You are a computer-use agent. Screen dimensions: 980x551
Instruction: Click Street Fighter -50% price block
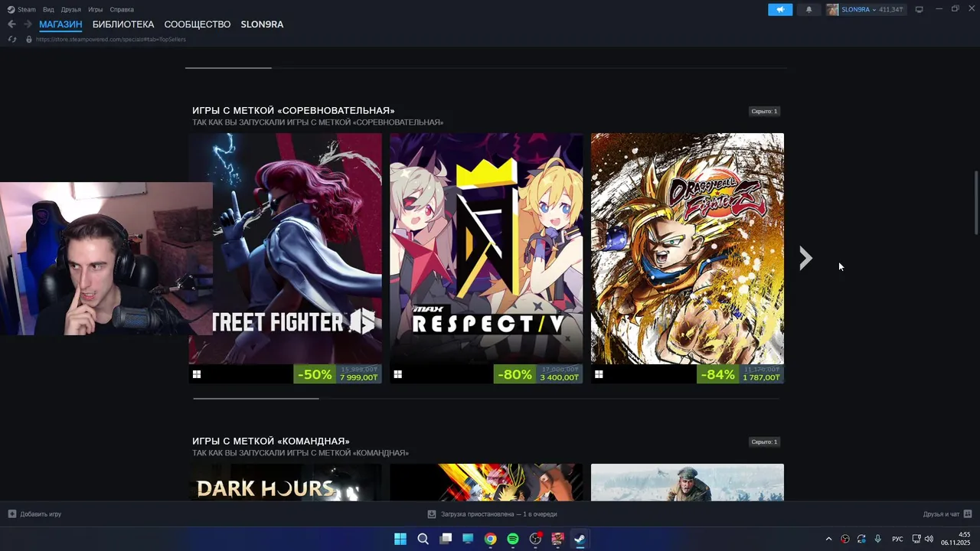337,374
